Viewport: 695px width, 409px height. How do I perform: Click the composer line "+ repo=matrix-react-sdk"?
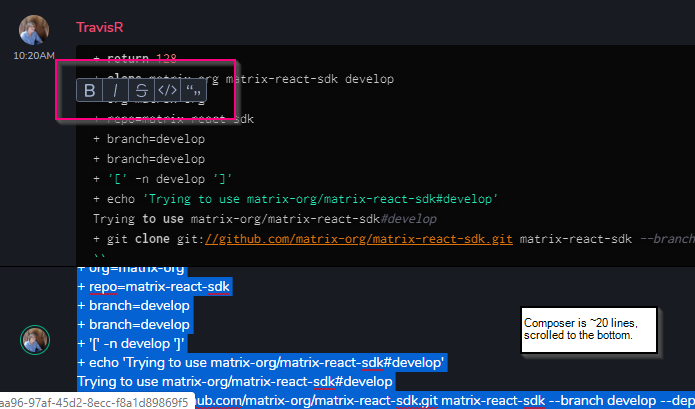pyautogui.click(x=153, y=287)
